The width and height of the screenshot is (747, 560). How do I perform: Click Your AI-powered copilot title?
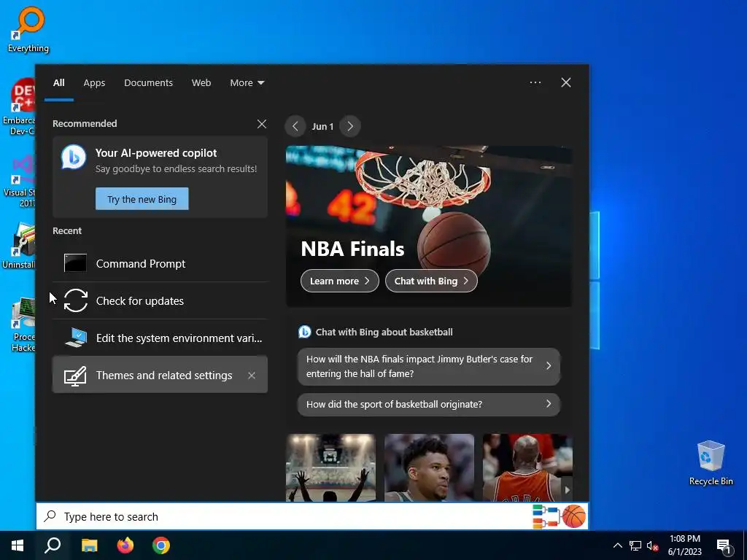[156, 153]
